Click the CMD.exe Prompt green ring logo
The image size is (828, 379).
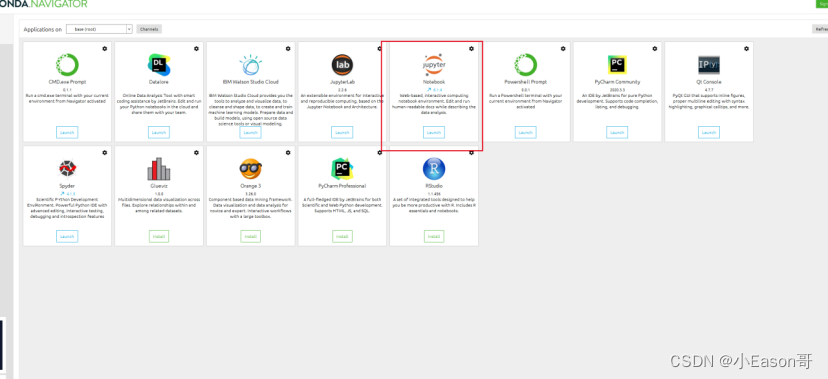(67, 64)
